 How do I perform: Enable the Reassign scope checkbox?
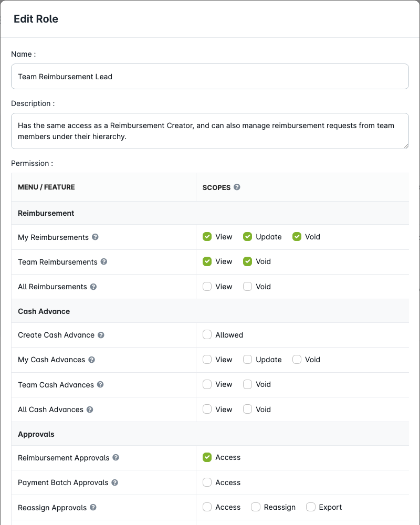click(256, 507)
